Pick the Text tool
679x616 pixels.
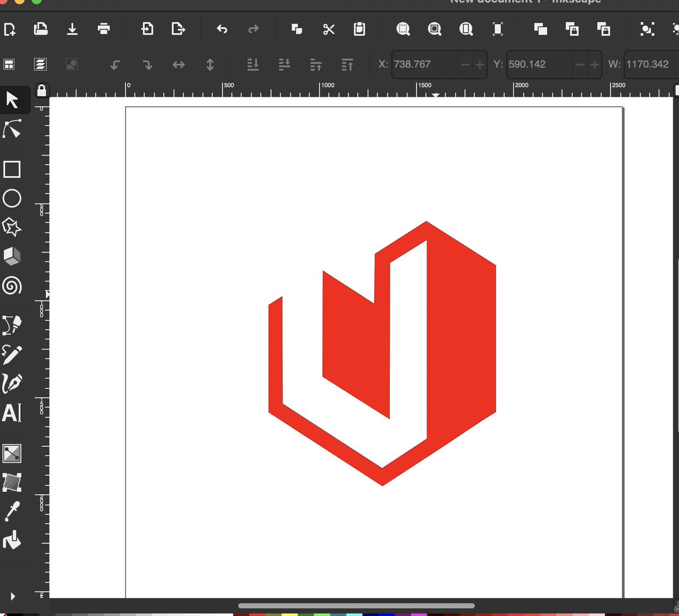tap(12, 413)
